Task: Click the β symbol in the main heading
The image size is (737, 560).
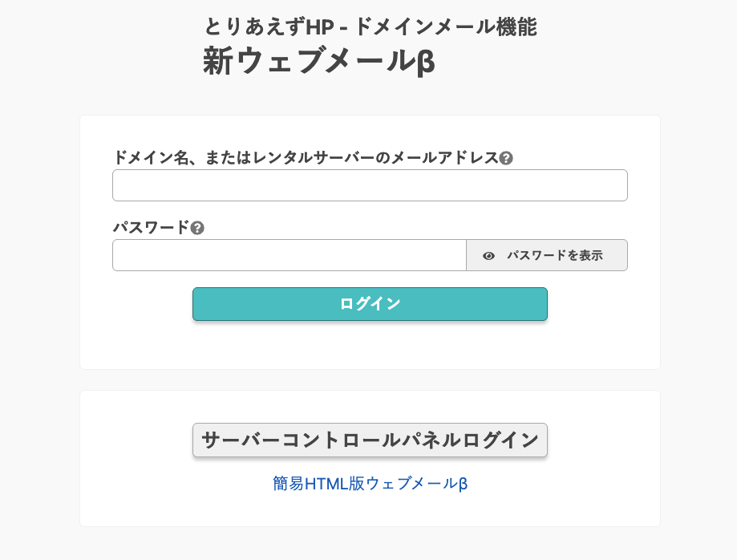Action: [426, 63]
